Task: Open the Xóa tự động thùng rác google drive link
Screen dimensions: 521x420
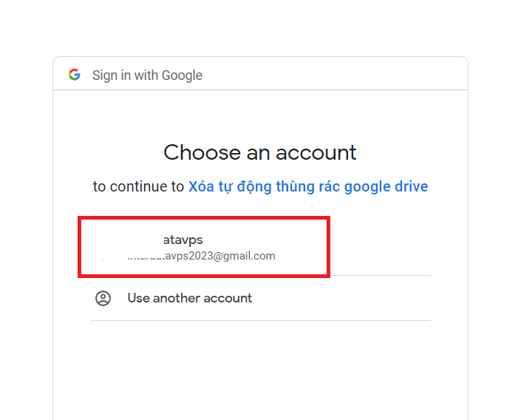Action: pos(308,186)
